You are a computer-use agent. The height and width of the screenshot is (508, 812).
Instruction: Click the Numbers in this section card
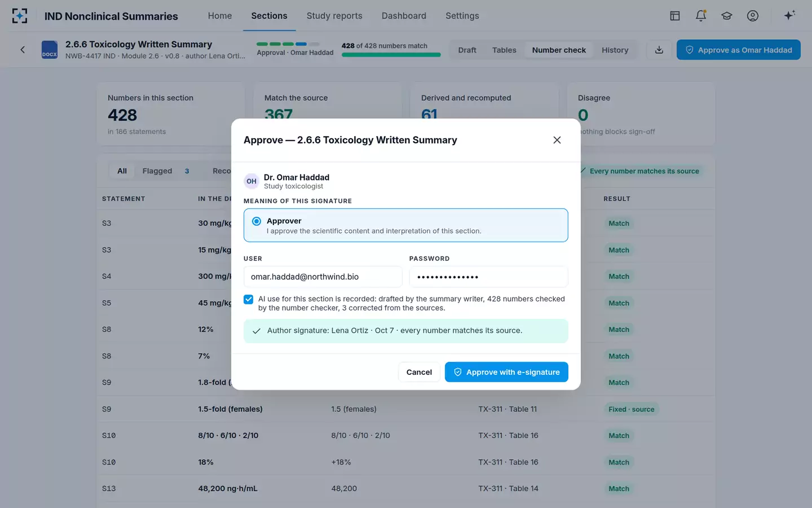point(170,114)
